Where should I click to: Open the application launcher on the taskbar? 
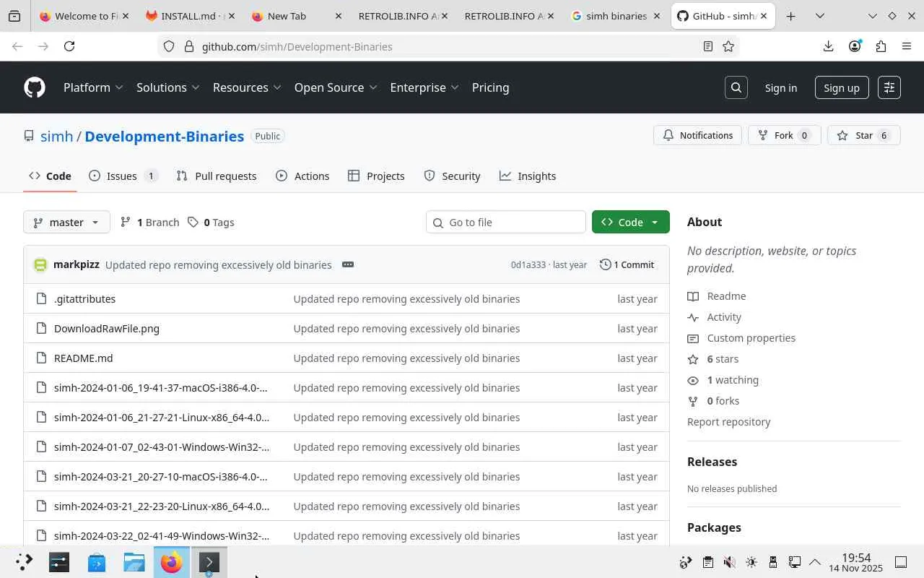(x=24, y=562)
